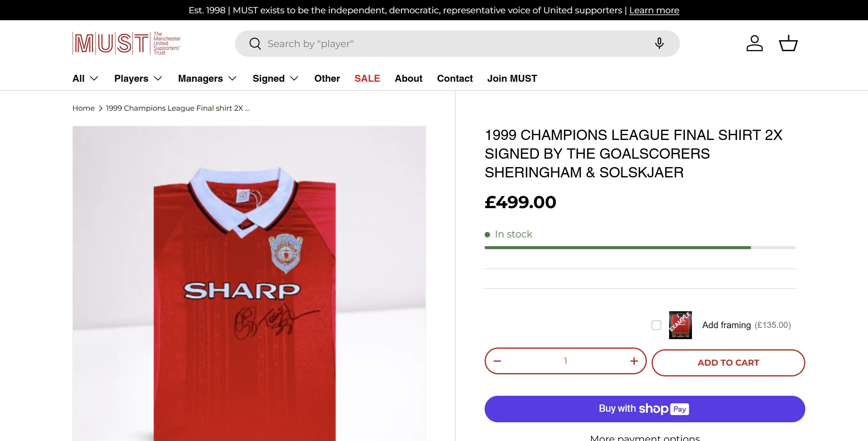This screenshot has width=868, height=441.
Task: Go to the SALE page
Action: [x=367, y=78]
